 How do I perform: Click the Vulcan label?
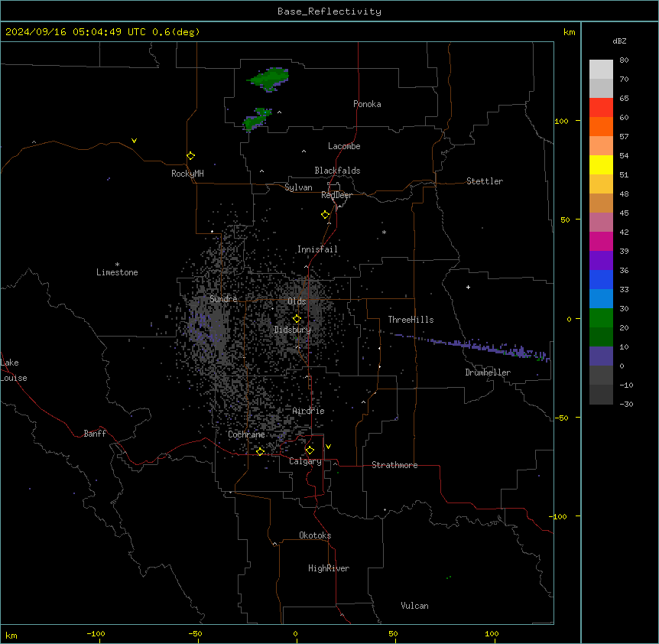click(x=415, y=606)
